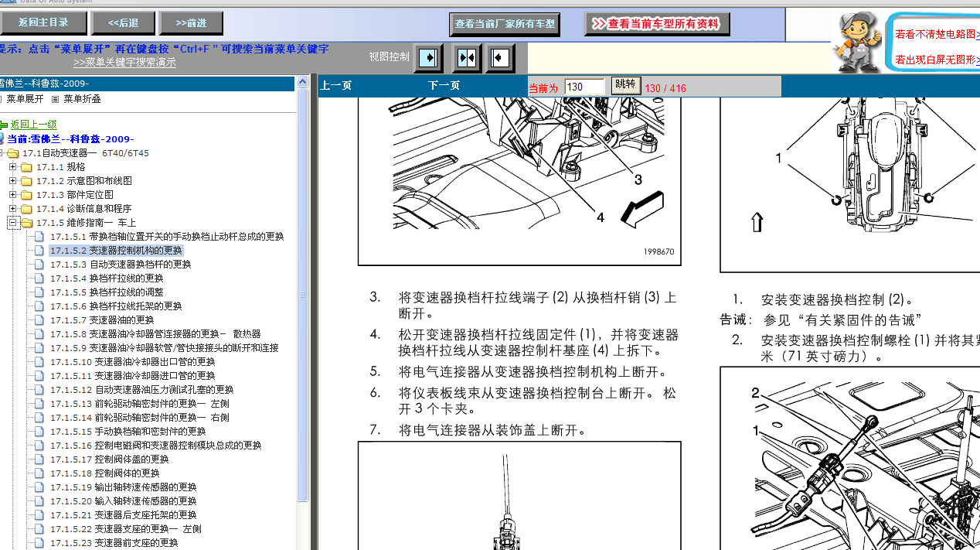Open the >>菜单关键字搜索演示 link
This screenshot has height=550, width=980.
tap(124, 63)
